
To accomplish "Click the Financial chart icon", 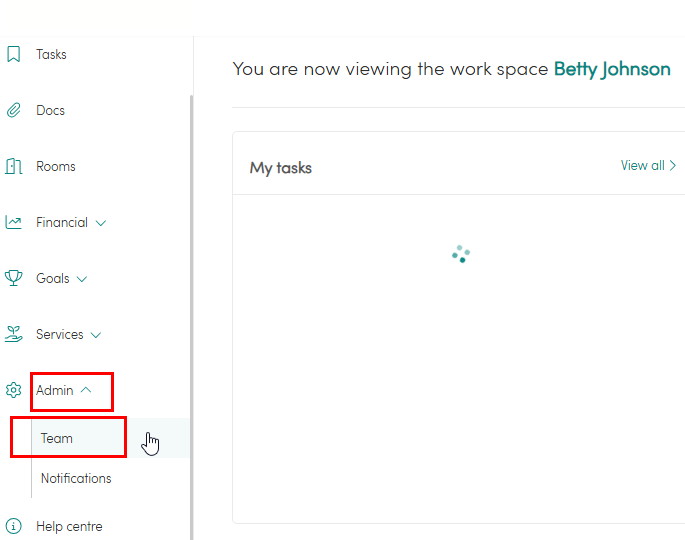I will tap(14, 222).
